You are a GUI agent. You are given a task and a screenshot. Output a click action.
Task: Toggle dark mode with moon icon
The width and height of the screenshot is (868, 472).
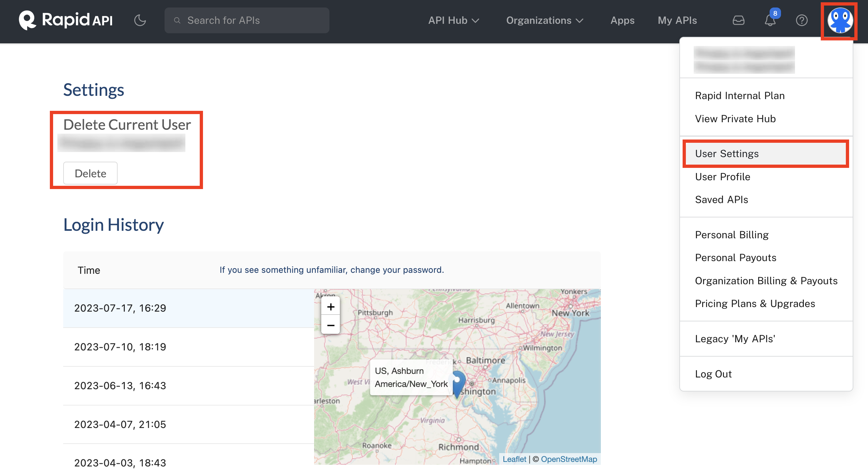(140, 20)
